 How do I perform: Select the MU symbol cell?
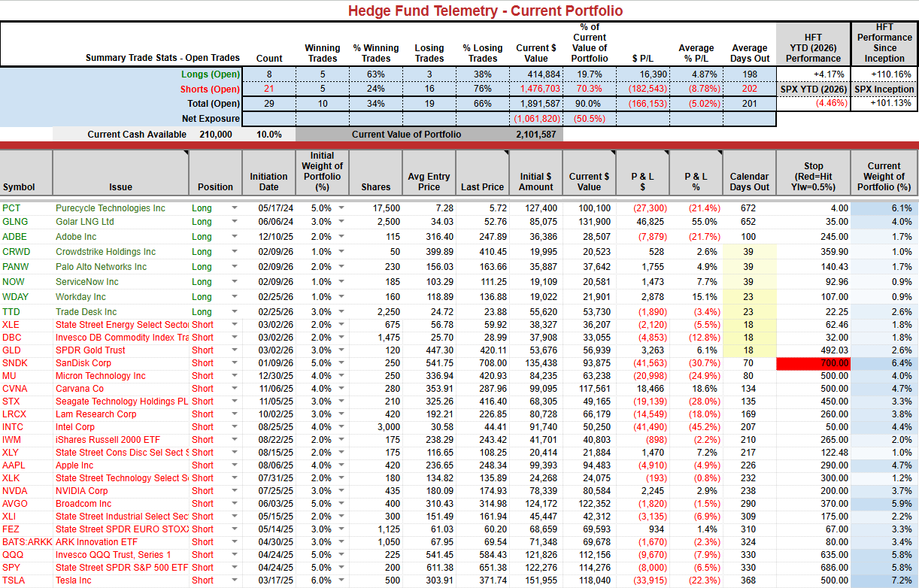(11, 376)
